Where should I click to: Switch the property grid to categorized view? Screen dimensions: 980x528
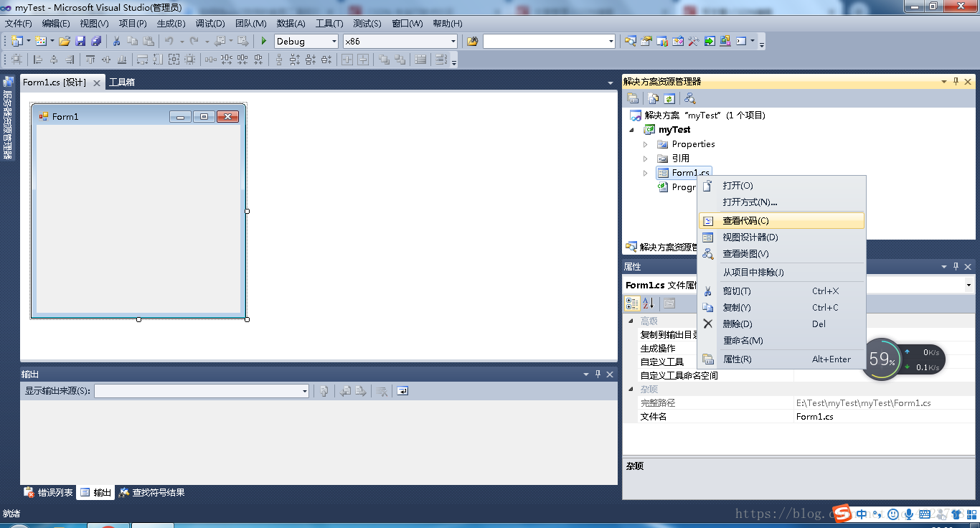632,303
